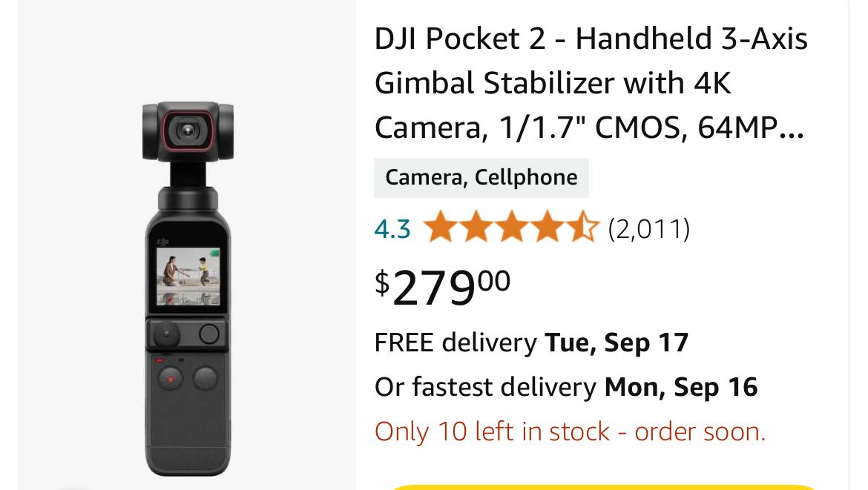Open the 2,011 customer reviews count

point(649,229)
